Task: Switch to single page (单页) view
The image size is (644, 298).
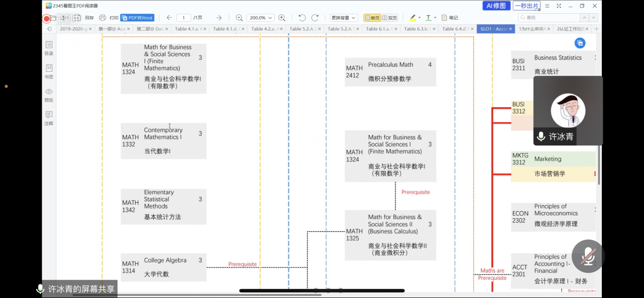Action: (x=372, y=18)
